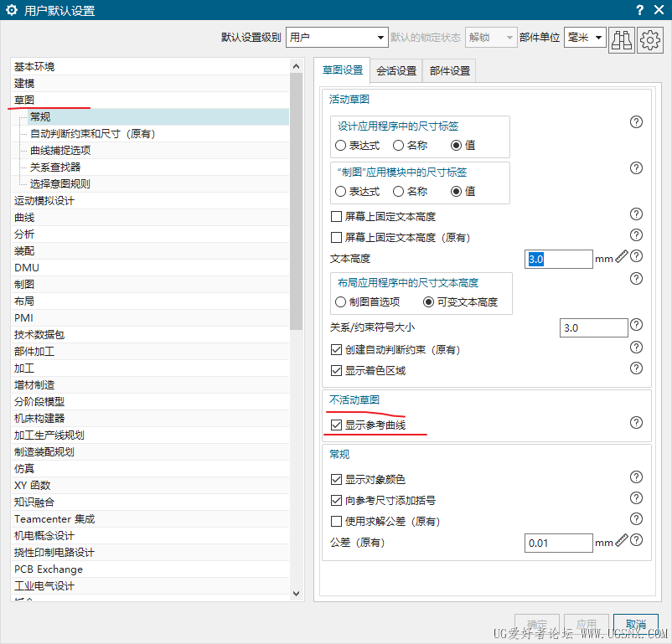
Task: Toggle 显示着色区域 checkbox
Action: click(337, 371)
